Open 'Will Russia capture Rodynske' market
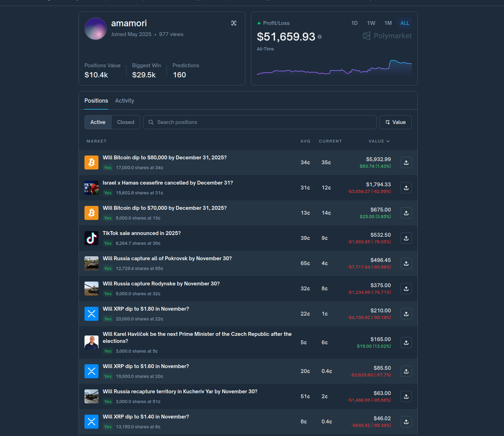The image size is (504, 436). click(161, 284)
